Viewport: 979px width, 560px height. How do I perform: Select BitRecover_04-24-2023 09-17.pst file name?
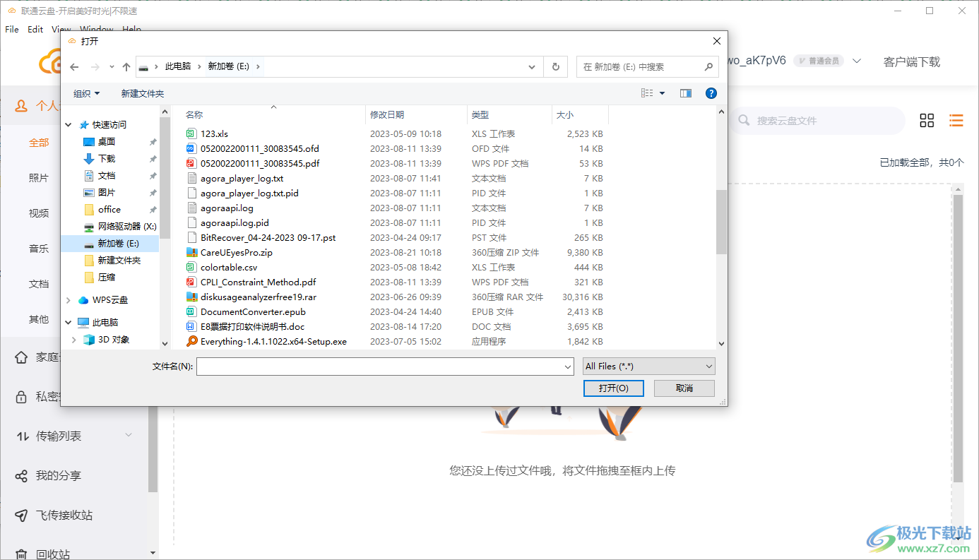268,237
